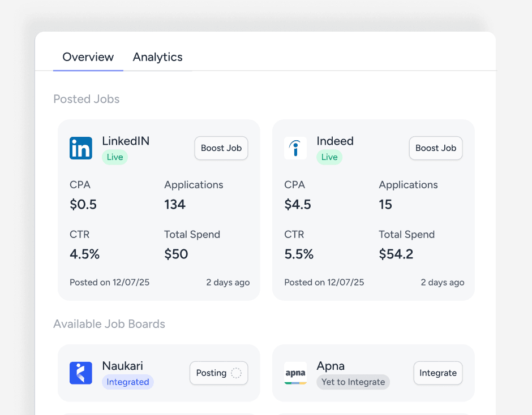Click 2 days ago in LinkedIN card
This screenshot has width=532, height=415.
tap(228, 283)
